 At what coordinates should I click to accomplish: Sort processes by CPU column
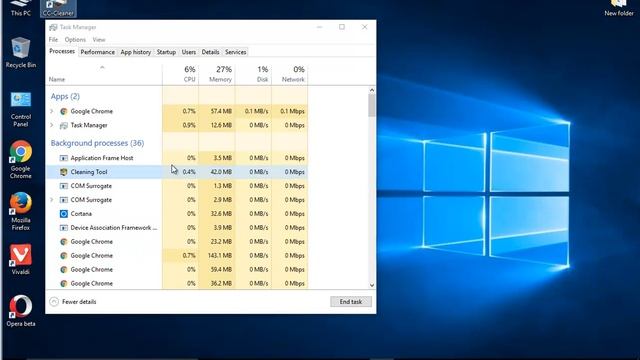click(180, 73)
